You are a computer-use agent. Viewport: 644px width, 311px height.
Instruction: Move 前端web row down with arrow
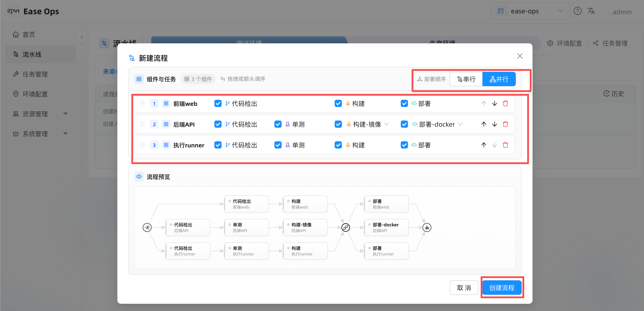click(x=494, y=104)
